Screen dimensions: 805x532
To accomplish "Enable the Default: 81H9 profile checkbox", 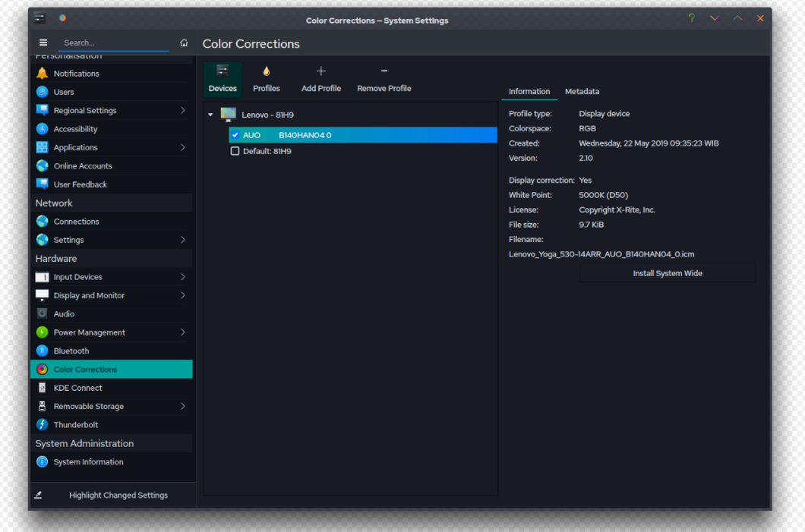I will tap(235, 151).
